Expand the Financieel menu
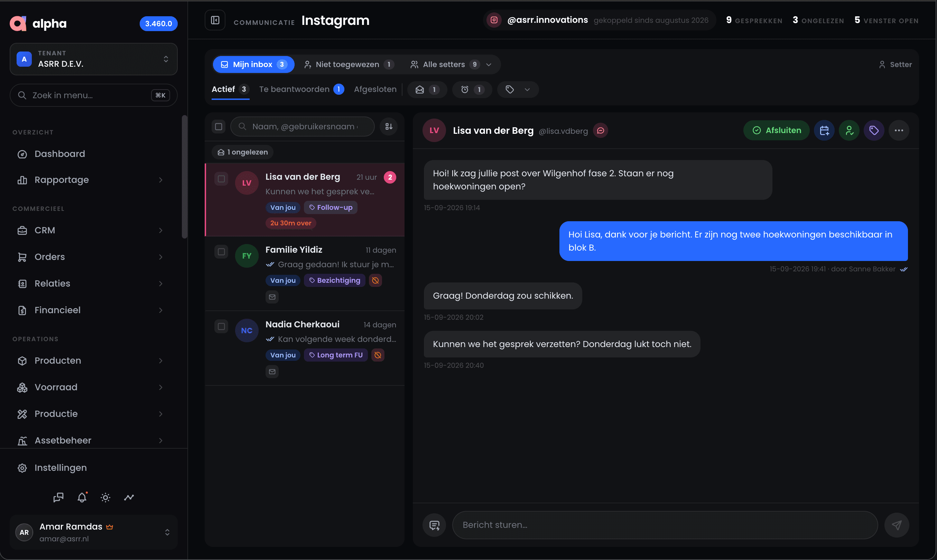The width and height of the screenshot is (937, 560). 94,310
